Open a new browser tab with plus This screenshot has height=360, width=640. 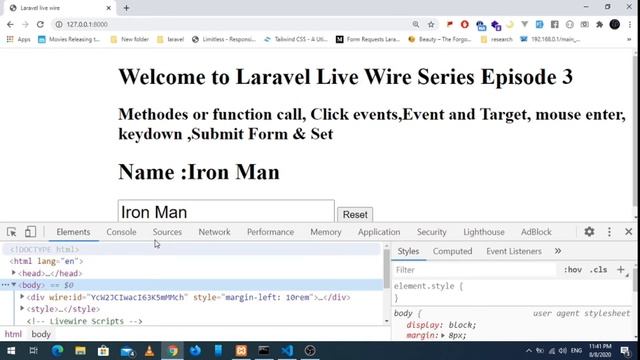point(127,8)
